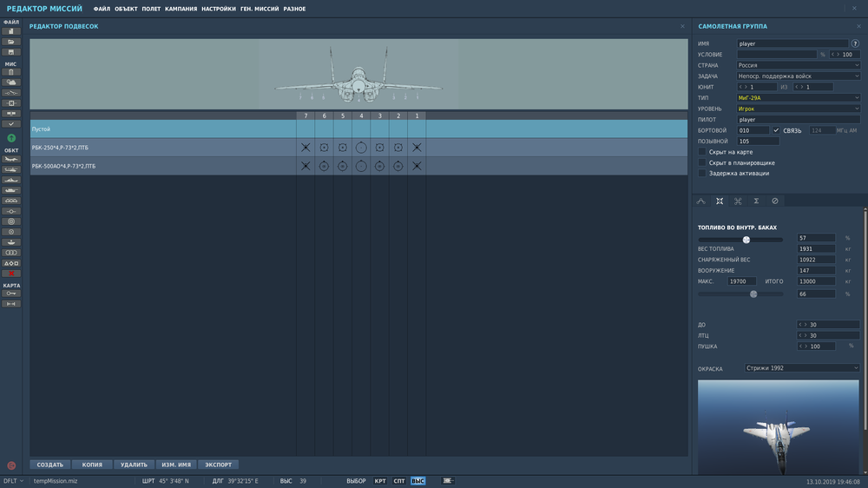This screenshot has height=488, width=868.
Task: Enable Задержка активации checkbox
Action: click(x=702, y=174)
